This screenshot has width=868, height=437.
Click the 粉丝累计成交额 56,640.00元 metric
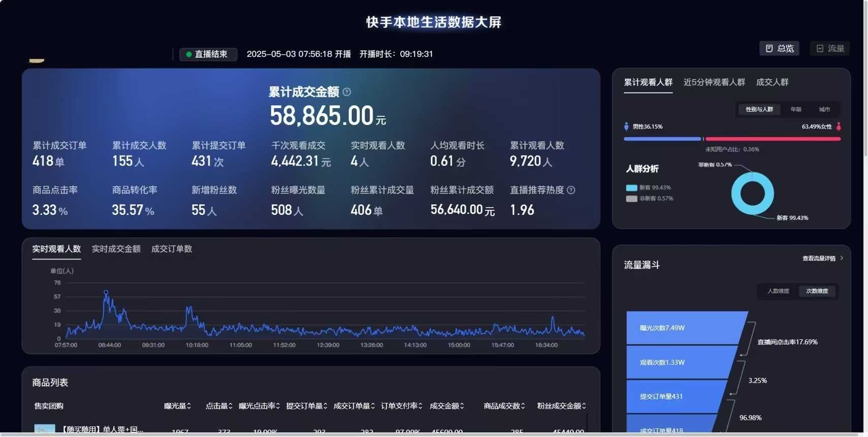462,201
